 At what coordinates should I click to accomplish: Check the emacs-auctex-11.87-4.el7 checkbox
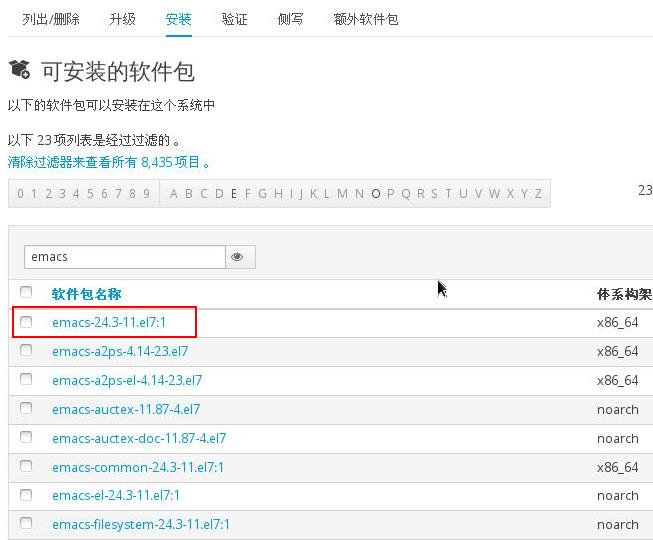coord(26,408)
